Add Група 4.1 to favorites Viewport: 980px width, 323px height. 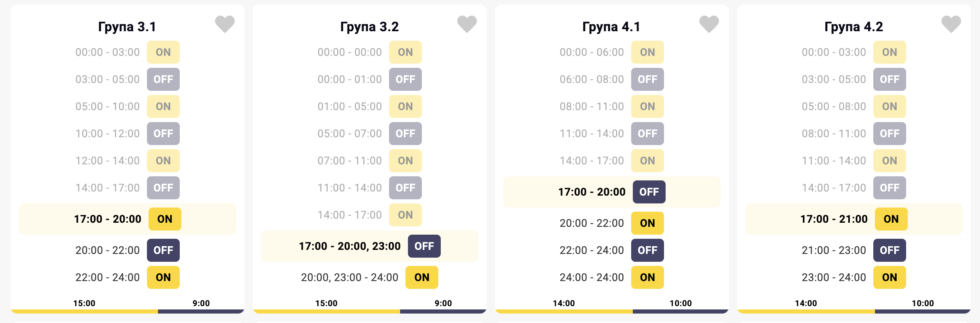point(709,24)
